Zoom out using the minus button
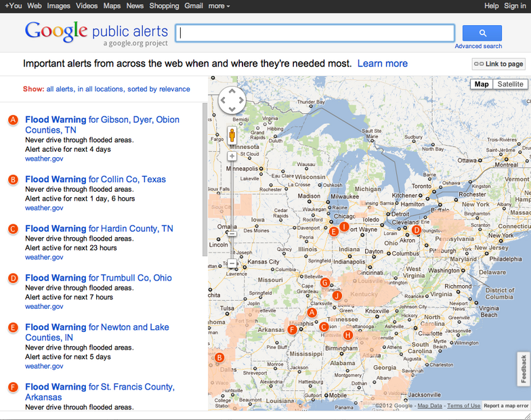This screenshot has width=531, height=420. [x=232, y=263]
